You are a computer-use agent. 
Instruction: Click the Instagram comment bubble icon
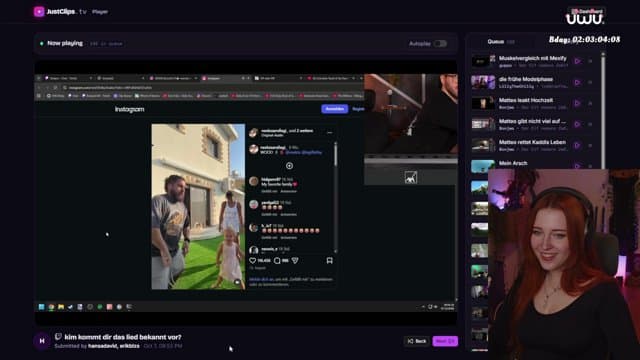tap(277, 260)
